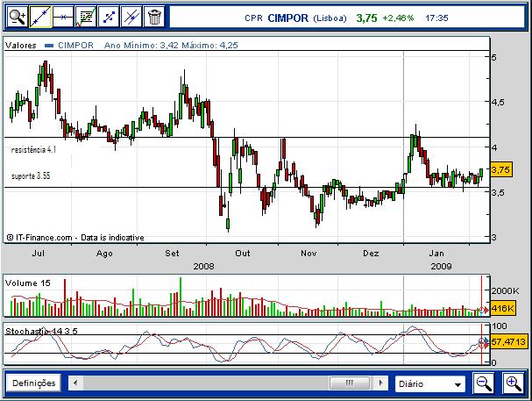Click the CIMPOR stock name in header
532x401 pixels.
point(287,18)
